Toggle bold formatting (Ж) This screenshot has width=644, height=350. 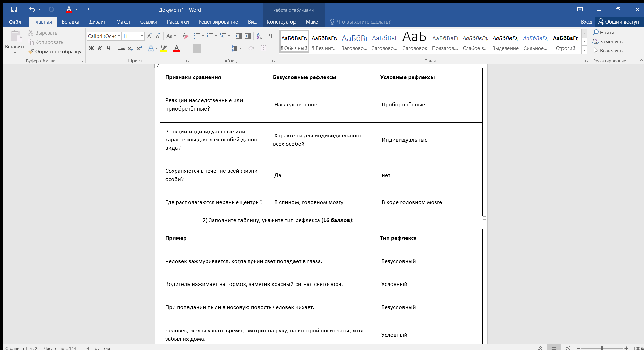click(91, 49)
